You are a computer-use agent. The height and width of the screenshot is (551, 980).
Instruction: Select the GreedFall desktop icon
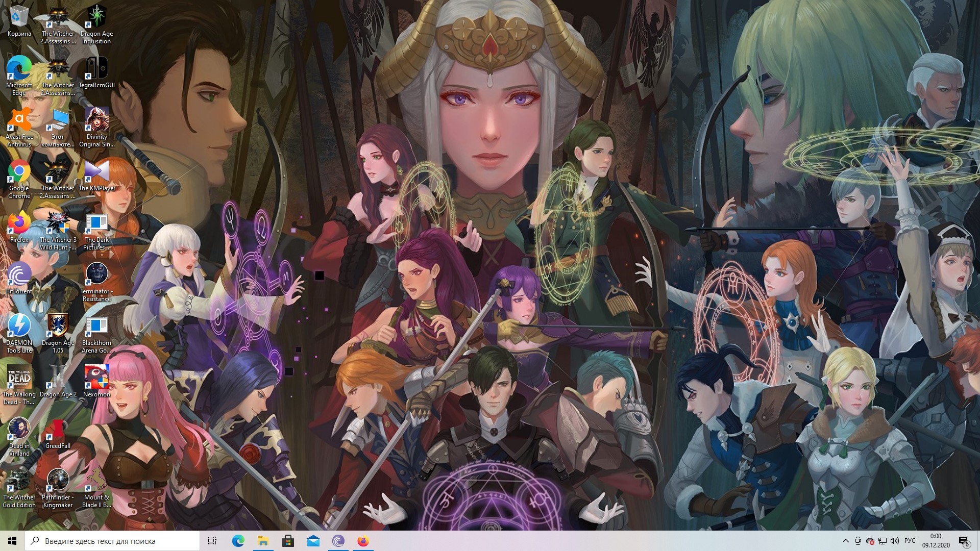pos(58,430)
